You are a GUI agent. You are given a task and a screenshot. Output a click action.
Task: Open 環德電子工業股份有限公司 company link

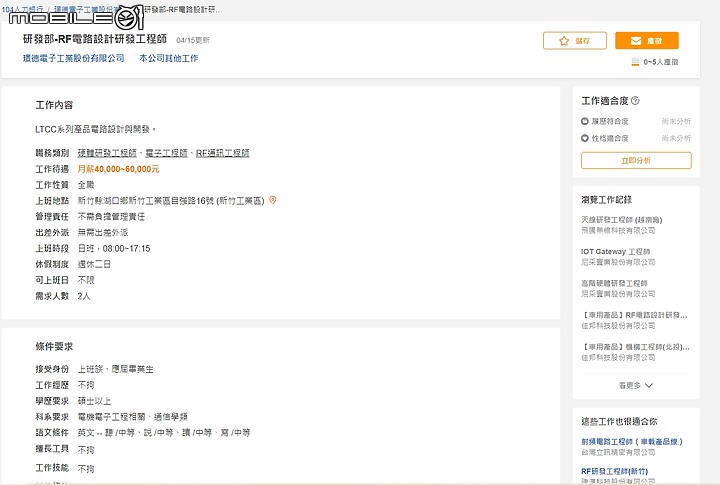coord(73,58)
